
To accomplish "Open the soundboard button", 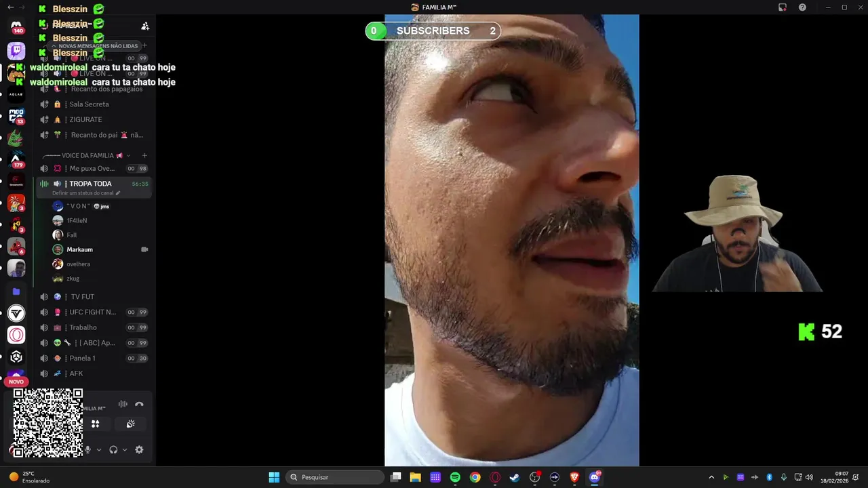I will tap(131, 424).
